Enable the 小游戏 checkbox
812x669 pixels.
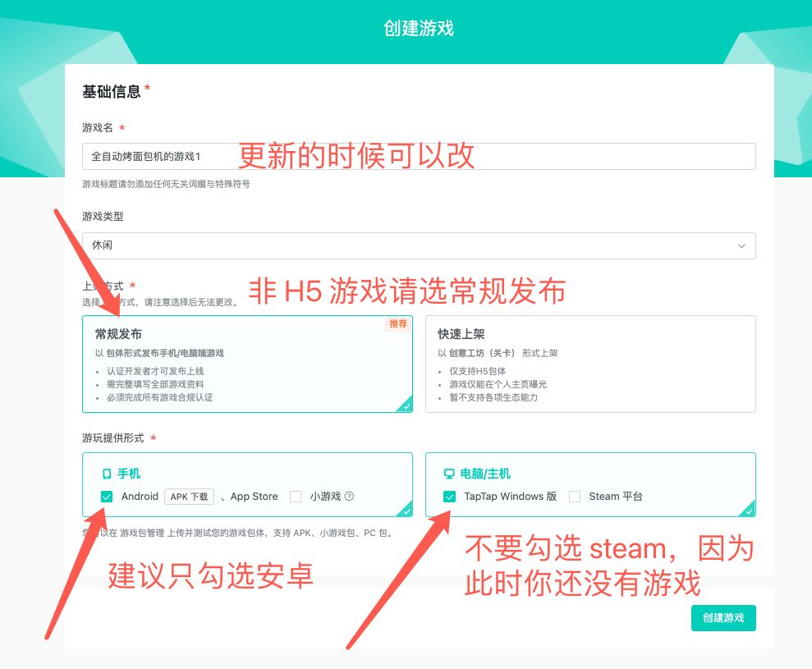pyautogui.click(x=296, y=497)
